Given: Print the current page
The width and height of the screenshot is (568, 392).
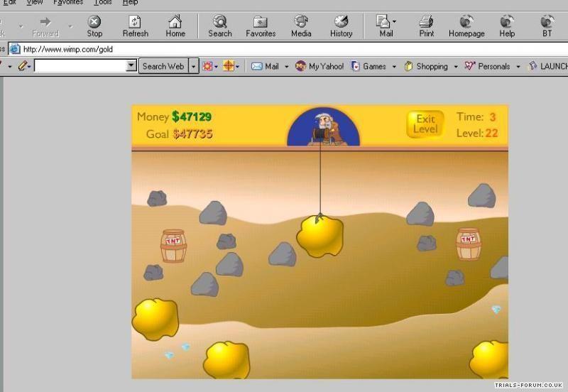Looking at the screenshot, I should (x=427, y=26).
